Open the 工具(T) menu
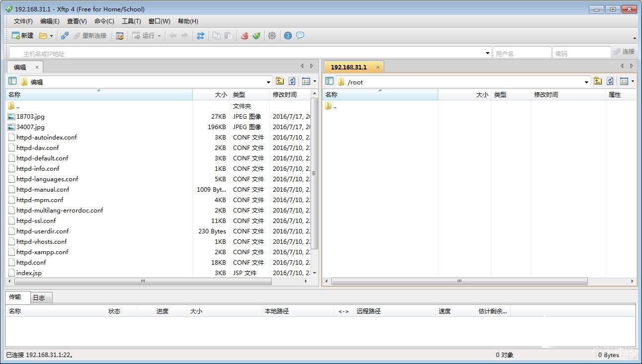This screenshot has height=364, width=642. 131,21
